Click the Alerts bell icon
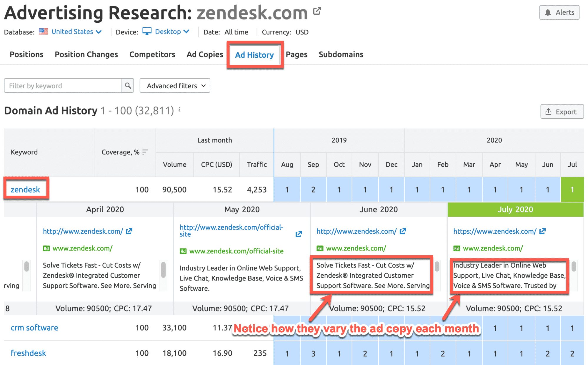The height and width of the screenshot is (365, 588). pyautogui.click(x=548, y=12)
